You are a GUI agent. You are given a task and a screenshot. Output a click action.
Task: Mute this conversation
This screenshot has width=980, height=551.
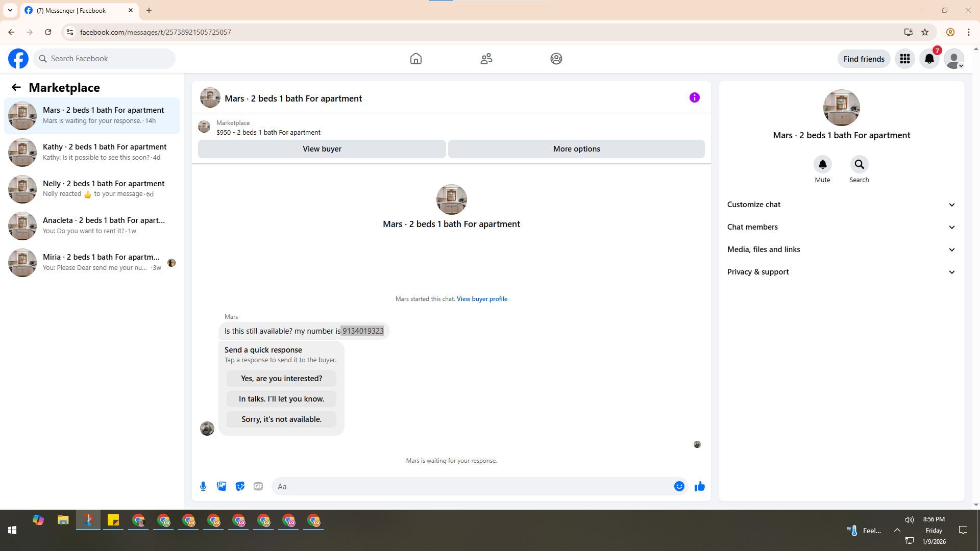[x=822, y=164]
